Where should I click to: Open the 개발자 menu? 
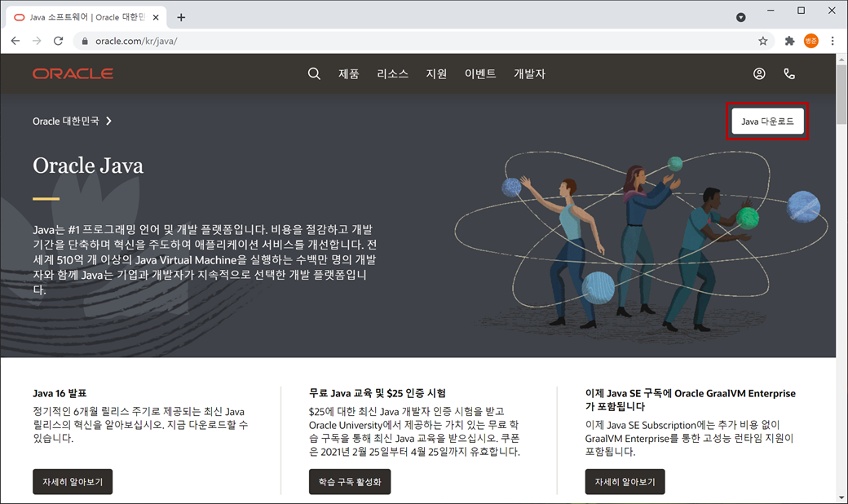coord(529,73)
